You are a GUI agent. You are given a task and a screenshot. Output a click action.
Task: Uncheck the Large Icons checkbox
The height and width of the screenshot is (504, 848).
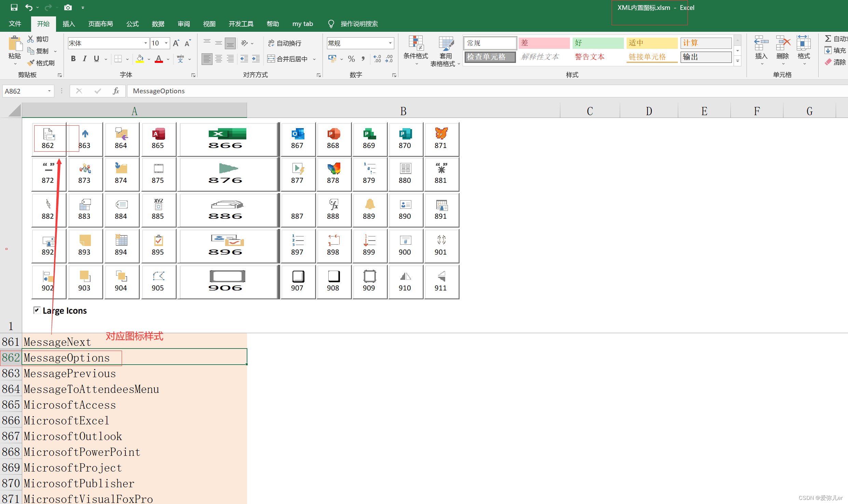point(37,310)
